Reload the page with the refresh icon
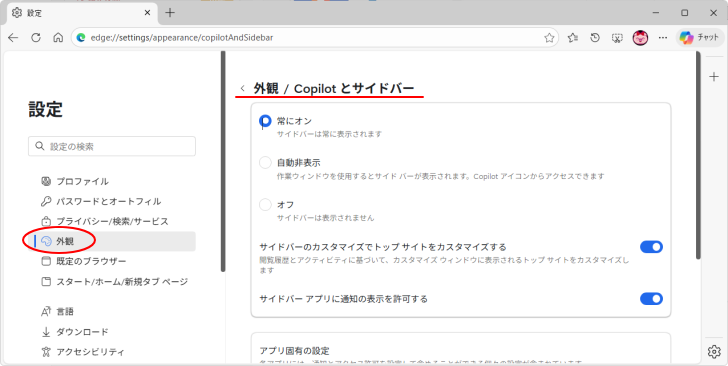728x366 pixels. pos(36,38)
